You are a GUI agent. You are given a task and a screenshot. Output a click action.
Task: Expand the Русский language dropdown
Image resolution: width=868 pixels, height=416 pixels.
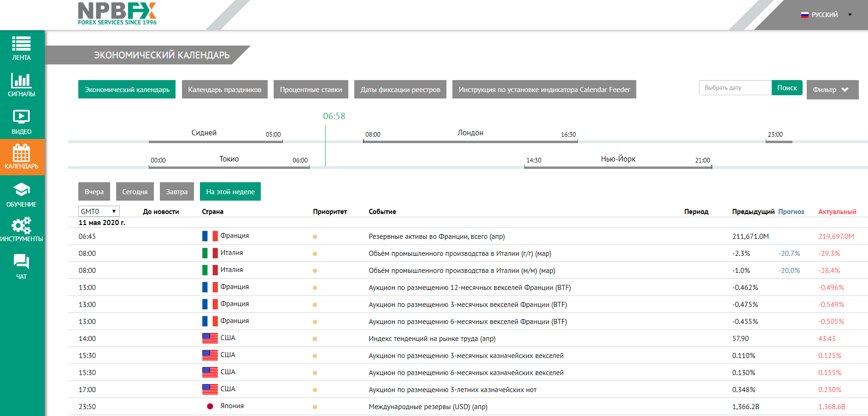coord(827,15)
